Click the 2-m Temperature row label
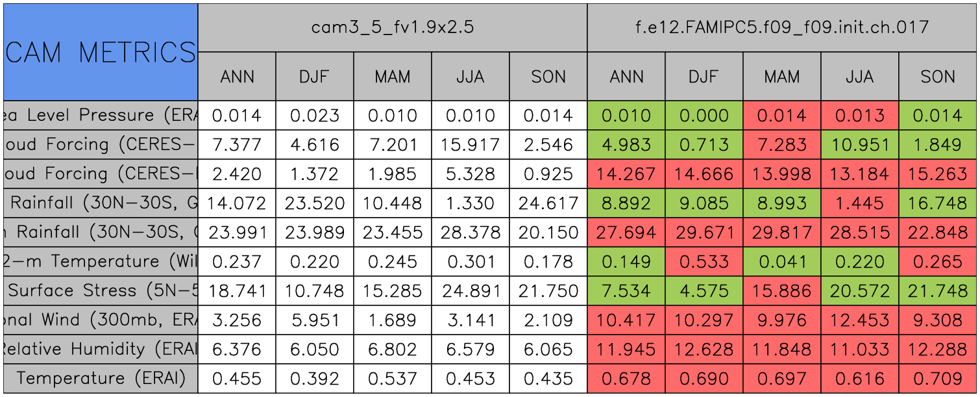Image resolution: width=980 pixels, height=397 pixels. (101, 262)
